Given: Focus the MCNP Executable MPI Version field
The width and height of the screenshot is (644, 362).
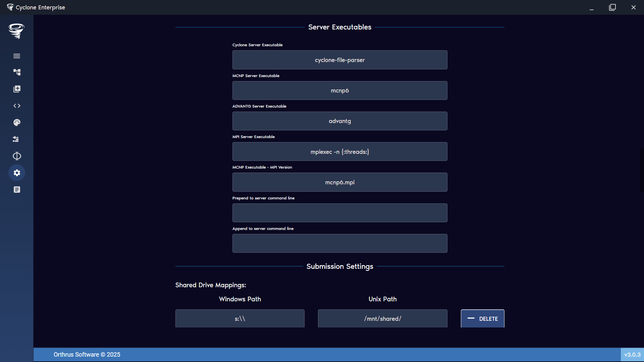Looking at the screenshot, I should [x=339, y=182].
